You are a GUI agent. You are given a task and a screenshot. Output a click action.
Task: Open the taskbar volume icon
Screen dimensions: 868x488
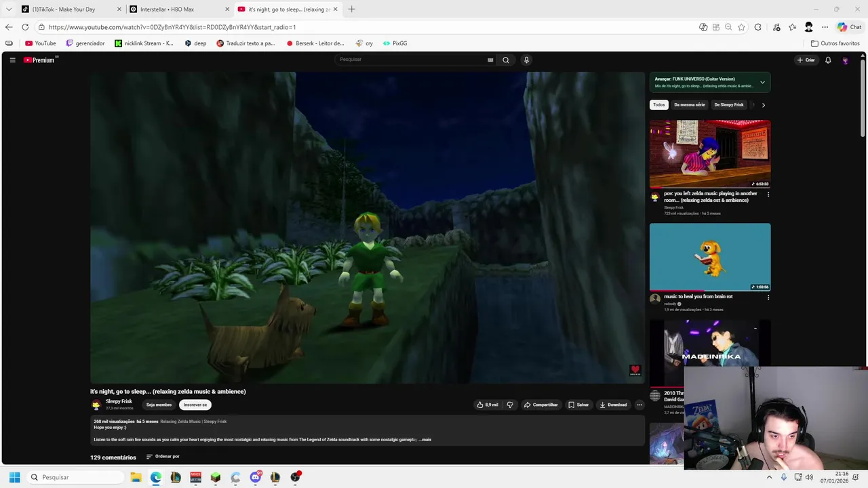click(x=809, y=477)
